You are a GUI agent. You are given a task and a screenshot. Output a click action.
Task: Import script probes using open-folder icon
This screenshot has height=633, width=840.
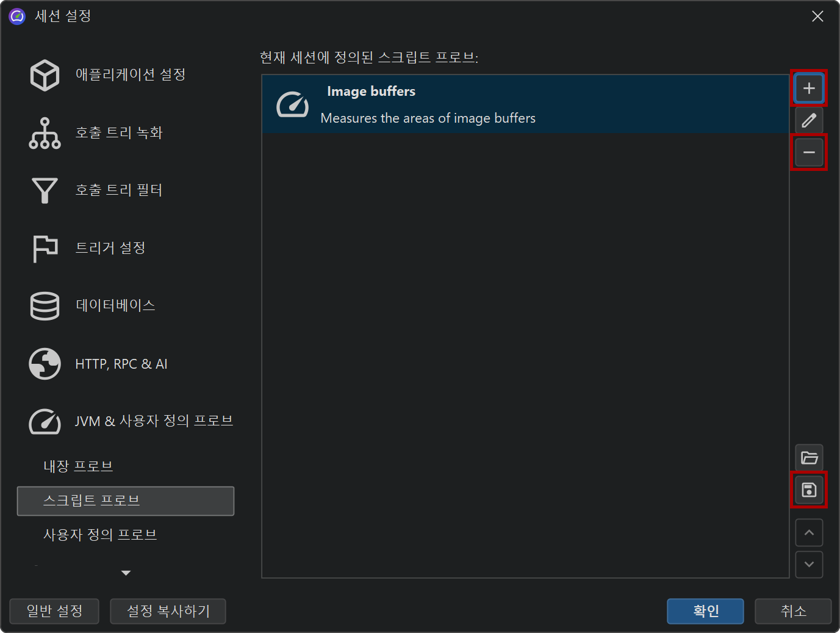pos(809,458)
